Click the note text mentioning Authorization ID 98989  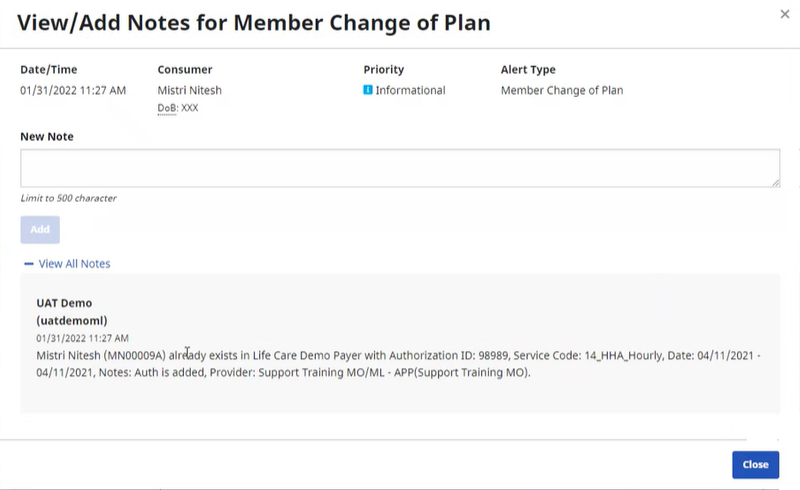[x=398, y=363]
